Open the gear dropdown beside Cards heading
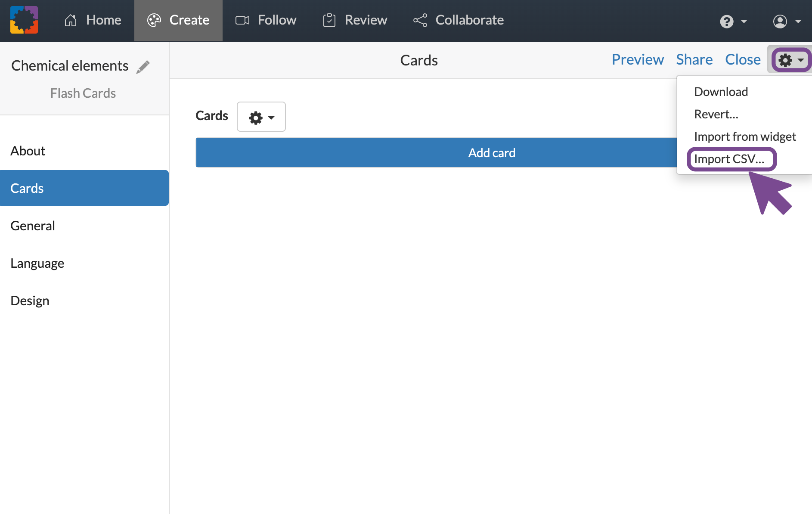This screenshot has width=812, height=514. coord(261,116)
